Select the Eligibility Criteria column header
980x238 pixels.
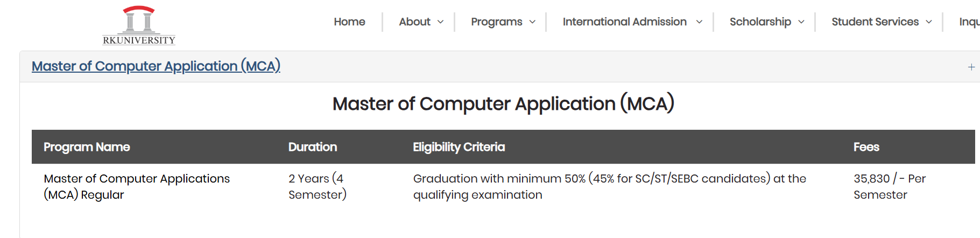coord(459,147)
